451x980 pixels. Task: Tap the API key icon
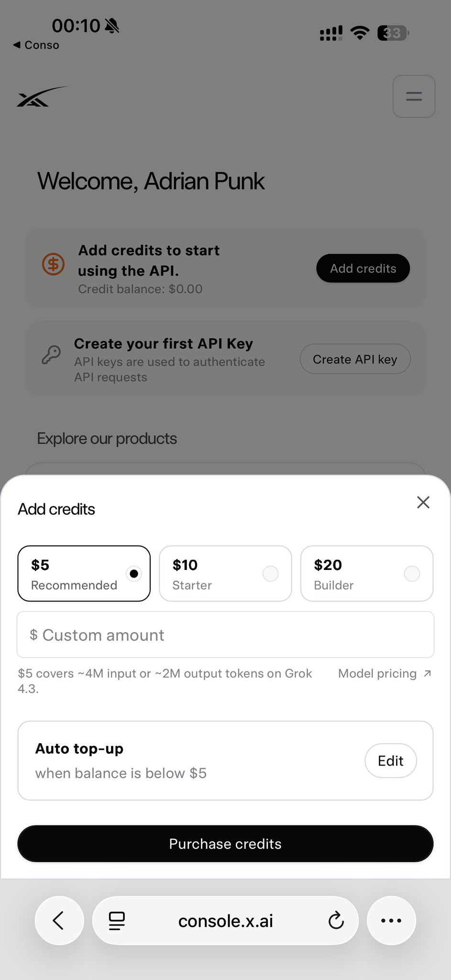[x=51, y=355]
